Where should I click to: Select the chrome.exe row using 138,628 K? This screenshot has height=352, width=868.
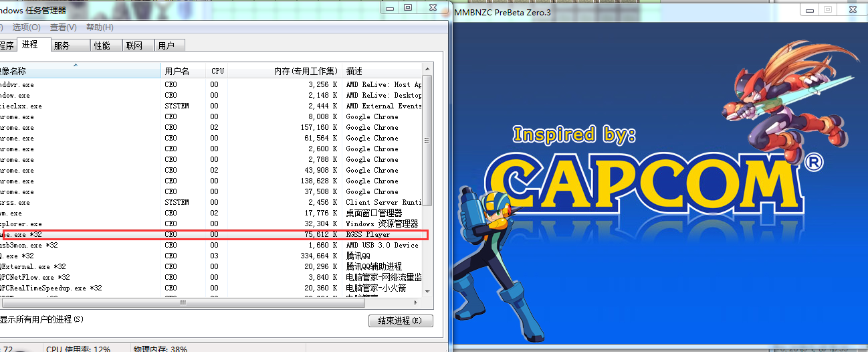[x=211, y=181]
